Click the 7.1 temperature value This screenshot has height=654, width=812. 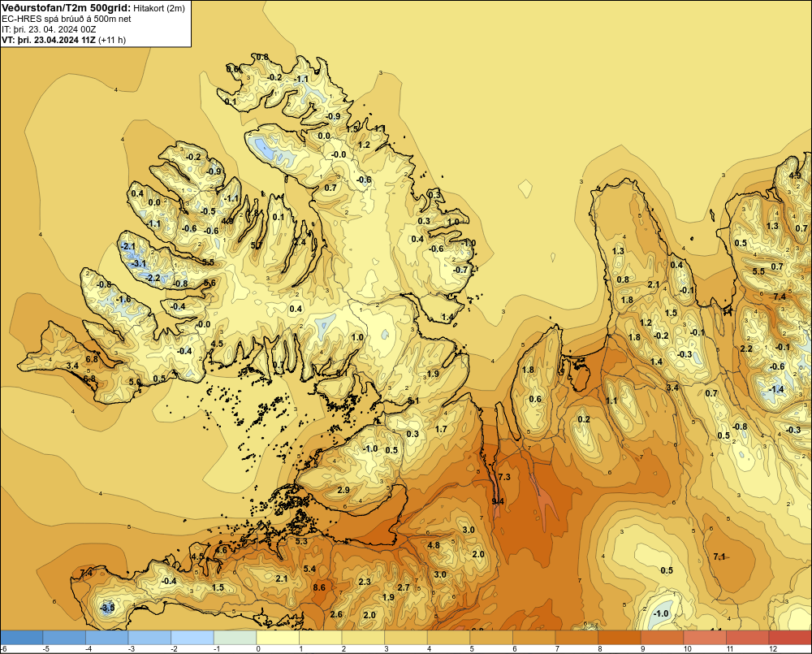[x=719, y=557]
